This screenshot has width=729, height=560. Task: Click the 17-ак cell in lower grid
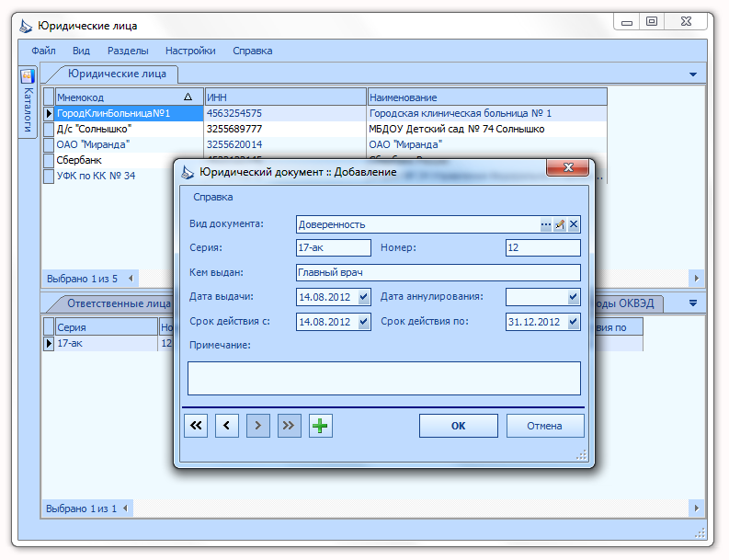coord(107,344)
